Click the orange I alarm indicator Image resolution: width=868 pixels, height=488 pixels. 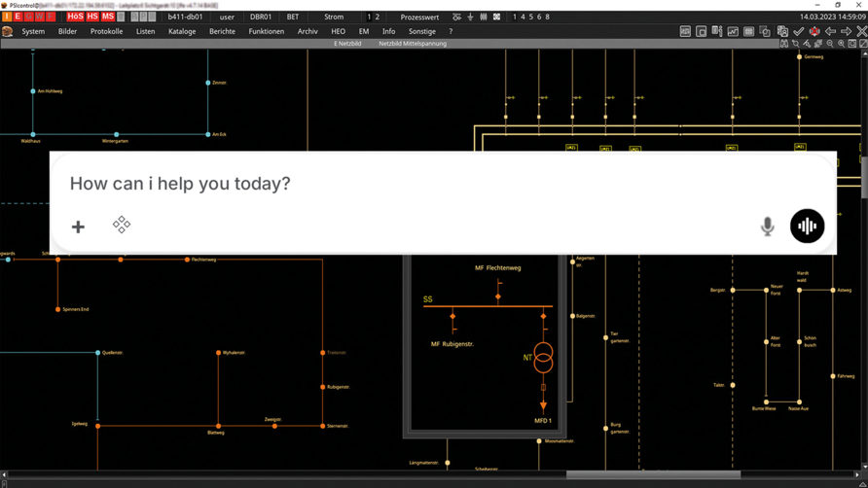pyautogui.click(x=7, y=17)
